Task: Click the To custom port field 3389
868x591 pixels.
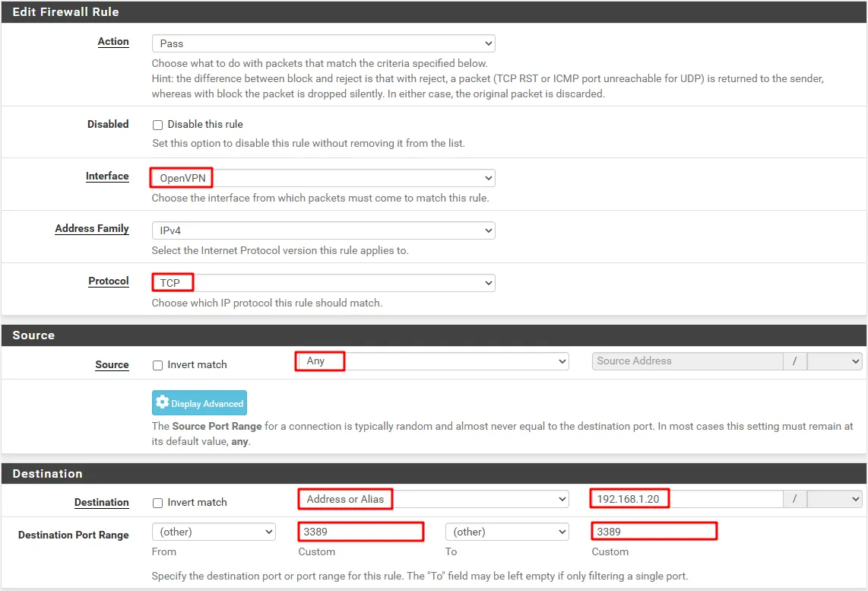Action: pyautogui.click(x=654, y=532)
